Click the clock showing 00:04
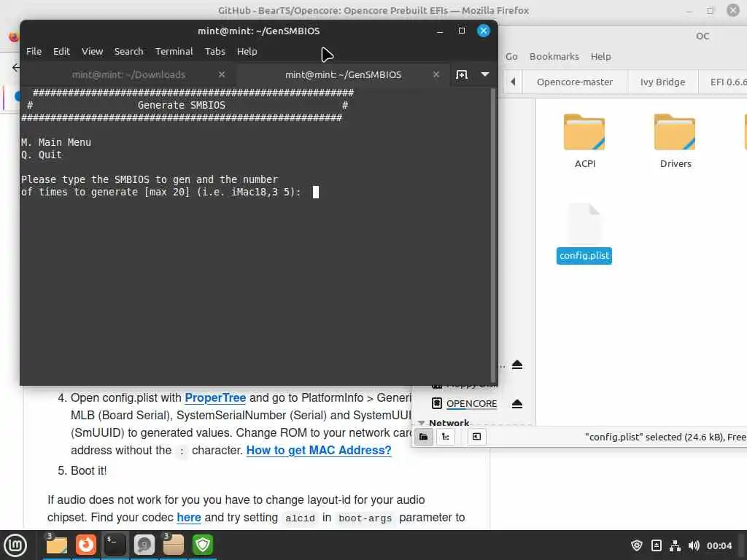747x560 pixels. (x=719, y=545)
